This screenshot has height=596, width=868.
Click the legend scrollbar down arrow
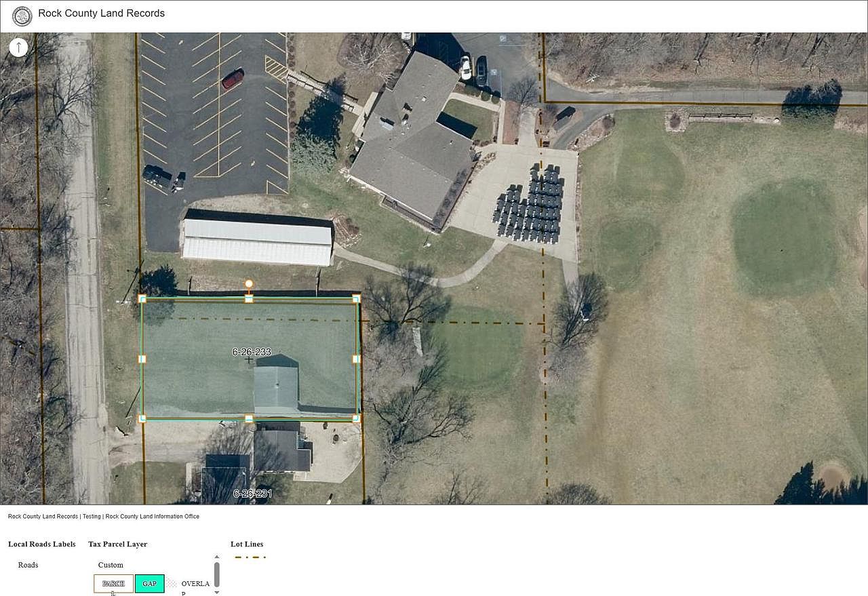tap(217, 591)
